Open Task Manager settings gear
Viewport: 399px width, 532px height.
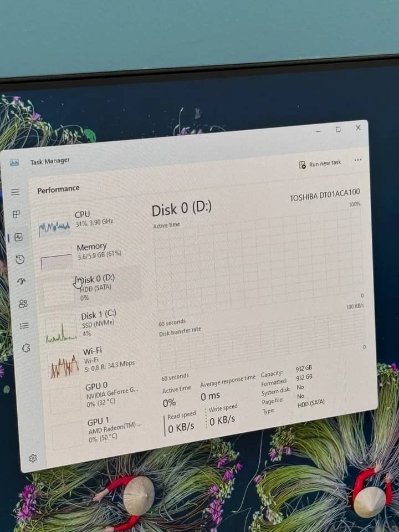tap(33, 458)
